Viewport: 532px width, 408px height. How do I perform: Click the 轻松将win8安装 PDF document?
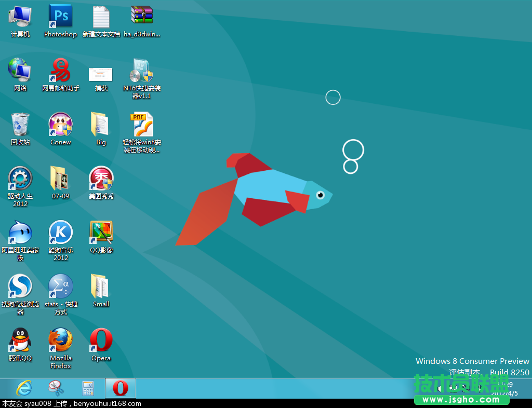[142, 125]
